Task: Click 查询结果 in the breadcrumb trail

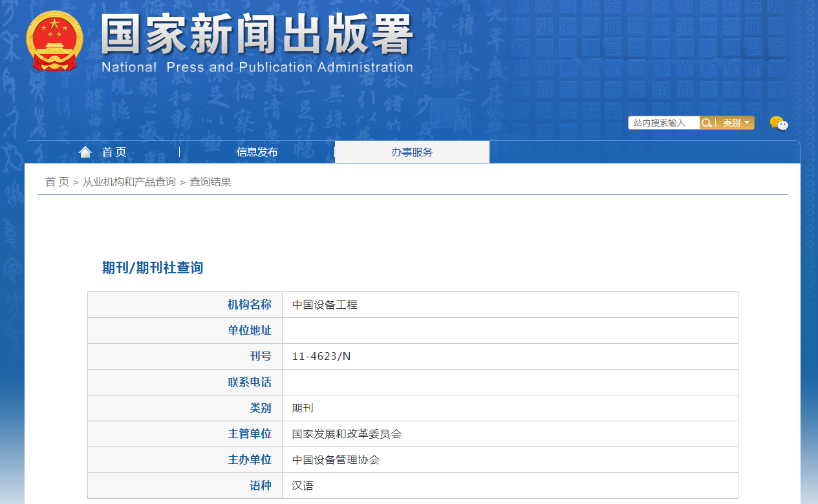Action: (210, 182)
